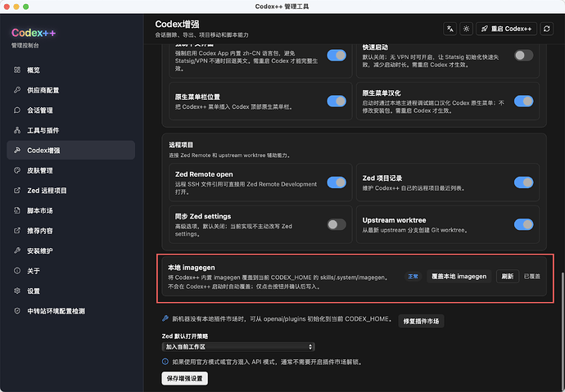Click the 正常 status badge

[x=413, y=277]
